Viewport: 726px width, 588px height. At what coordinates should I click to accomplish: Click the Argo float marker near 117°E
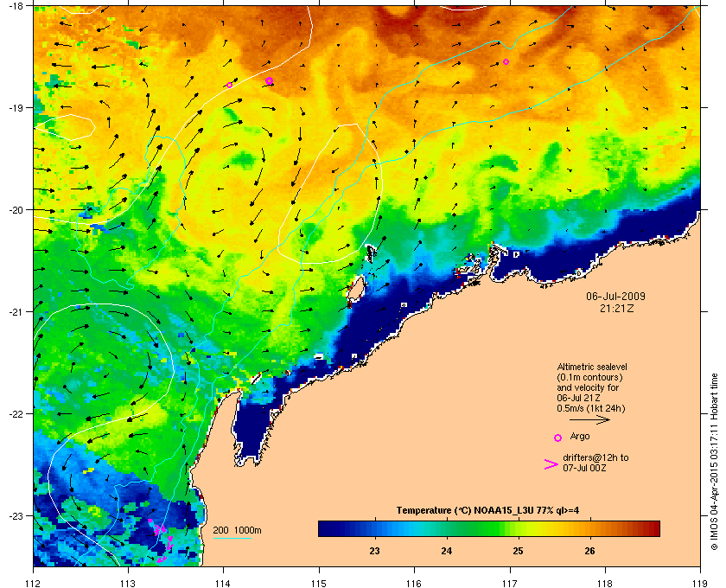click(x=506, y=61)
